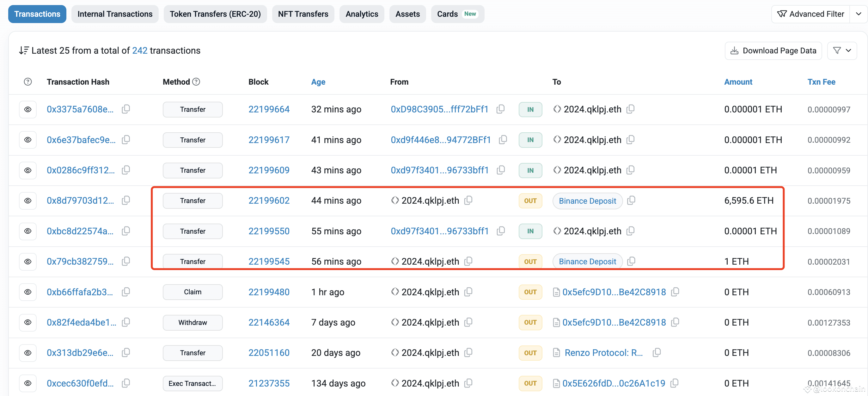Click the Amount column header

(x=738, y=82)
